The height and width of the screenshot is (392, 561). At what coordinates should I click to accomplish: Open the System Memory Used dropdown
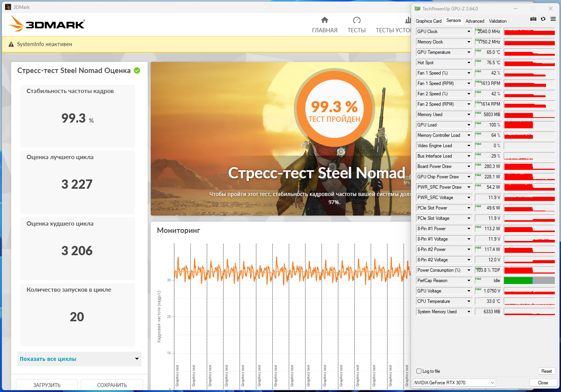point(469,312)
